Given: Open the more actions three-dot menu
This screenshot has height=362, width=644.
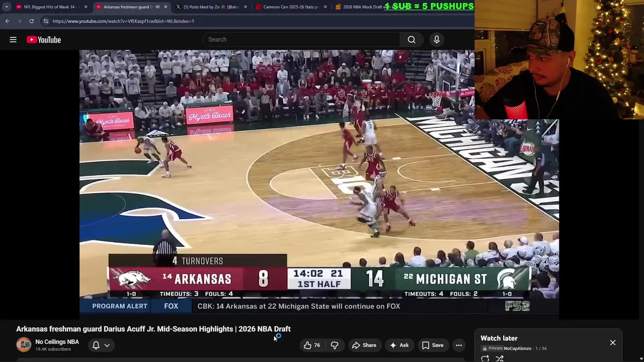Looking at the screenshot, I should click(459, 345).
